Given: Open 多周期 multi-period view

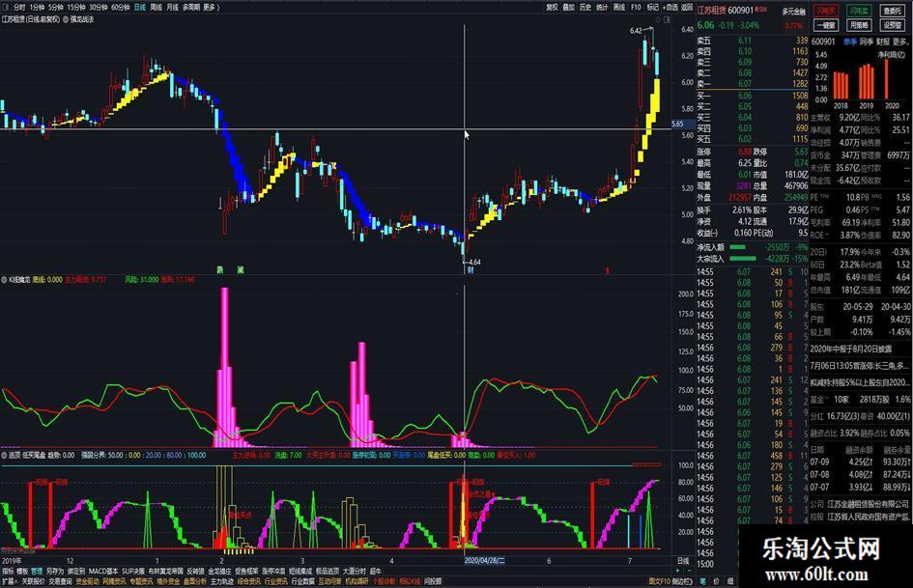Looking at the screenshot, I should [x=191, y=7].
